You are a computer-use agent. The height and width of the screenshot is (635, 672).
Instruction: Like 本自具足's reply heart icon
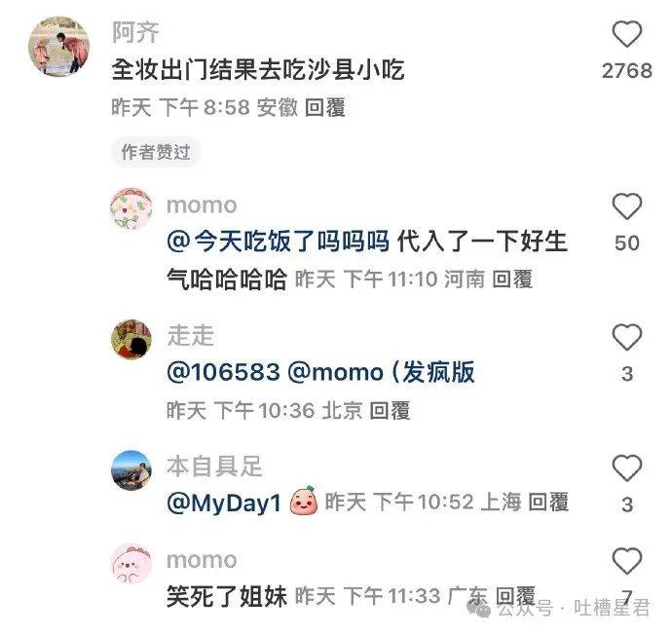(x=626, y=467)
